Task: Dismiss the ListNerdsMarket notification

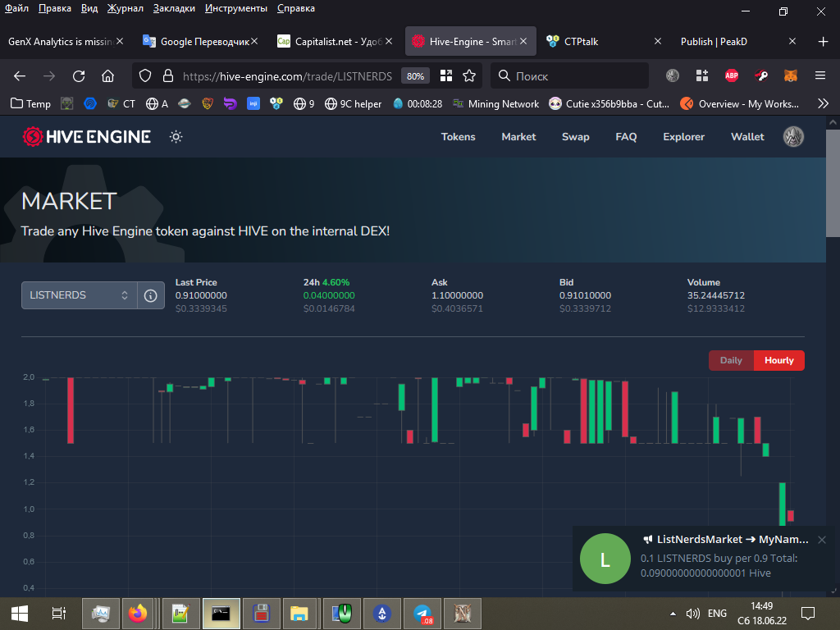Action: pos(822,540)
